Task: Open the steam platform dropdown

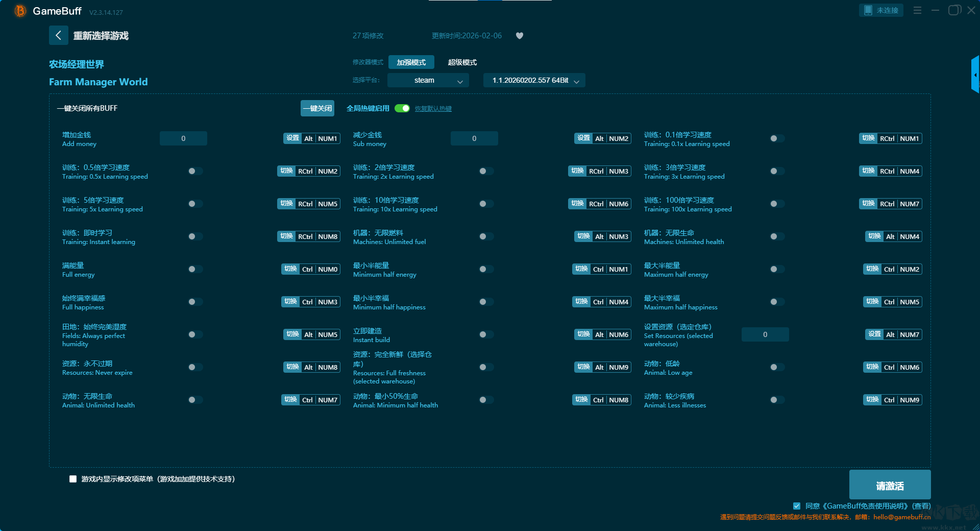Action: (x=428, y=80)
